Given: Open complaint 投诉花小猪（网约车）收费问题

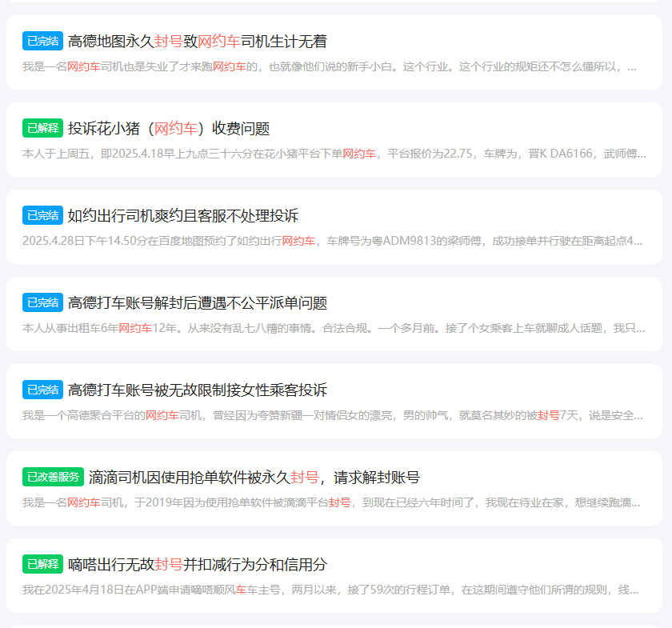Looking at the screenshot, I should [x=169, y=128].
